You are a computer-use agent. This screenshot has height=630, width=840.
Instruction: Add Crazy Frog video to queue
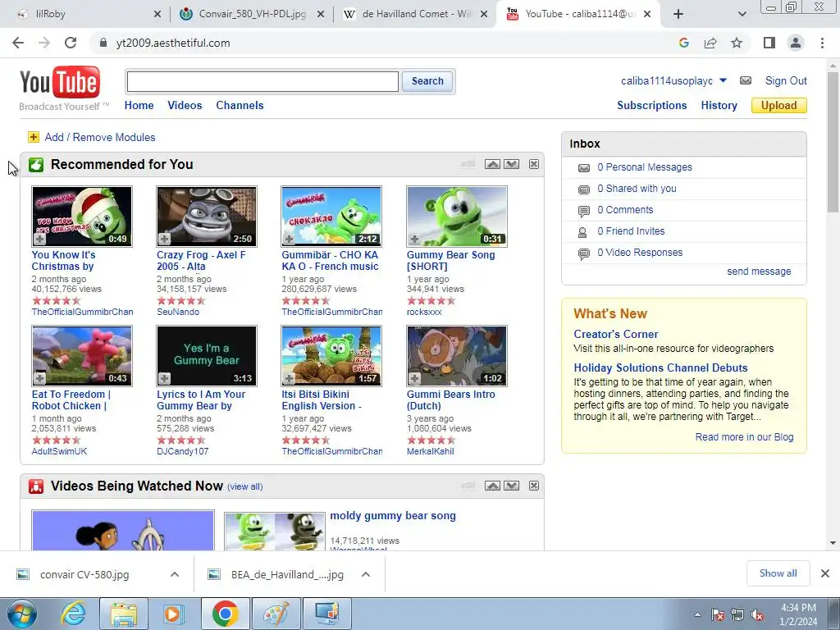point(164,239)
